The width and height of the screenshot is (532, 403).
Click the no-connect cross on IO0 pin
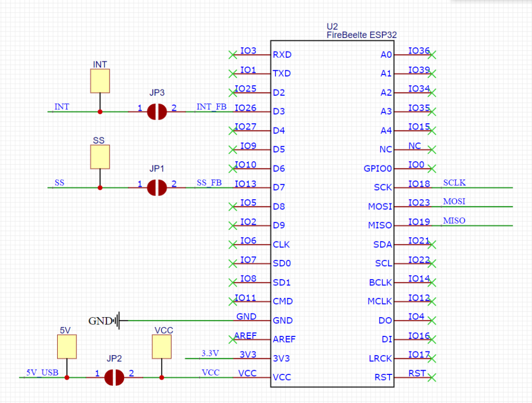[432, 168]
